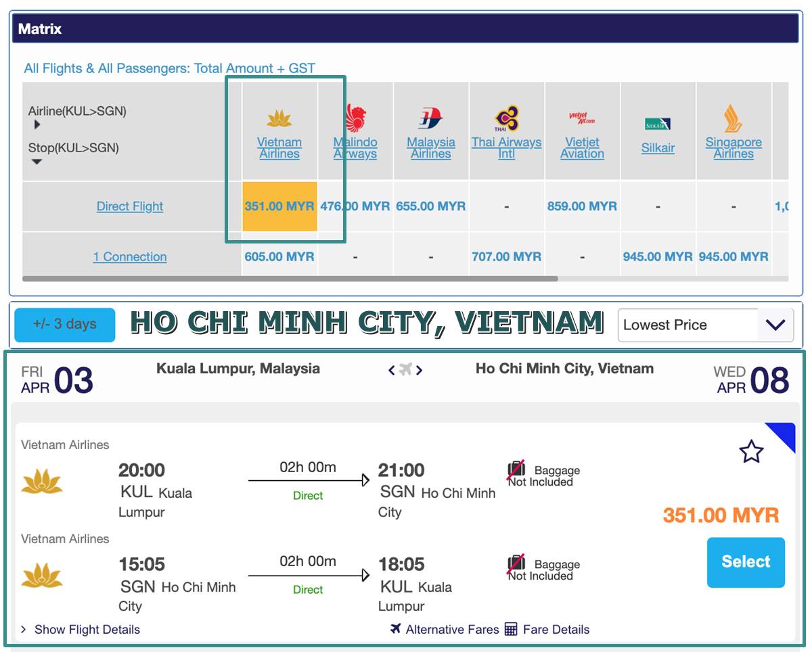Click the Malindo Airways logo icon

pos(355,118)
